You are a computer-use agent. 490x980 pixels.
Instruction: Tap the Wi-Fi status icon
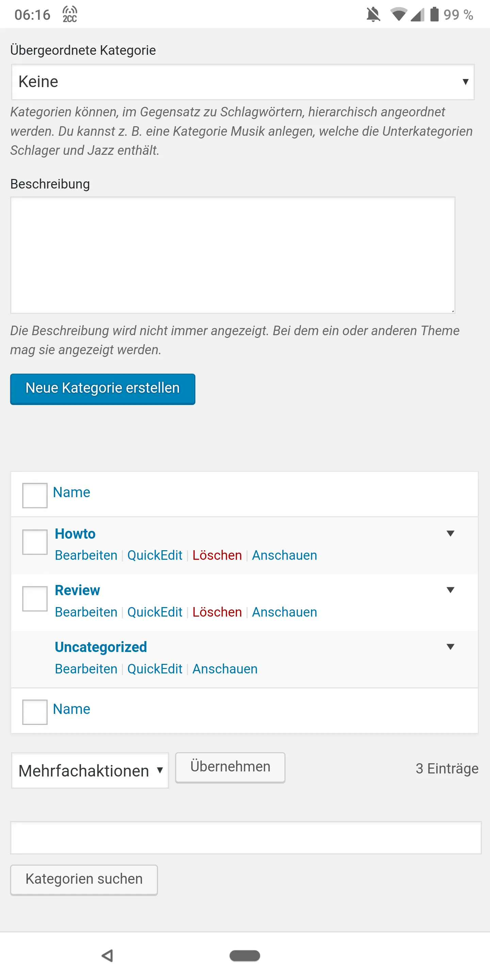pyautogui.click(x=398, y=15)
